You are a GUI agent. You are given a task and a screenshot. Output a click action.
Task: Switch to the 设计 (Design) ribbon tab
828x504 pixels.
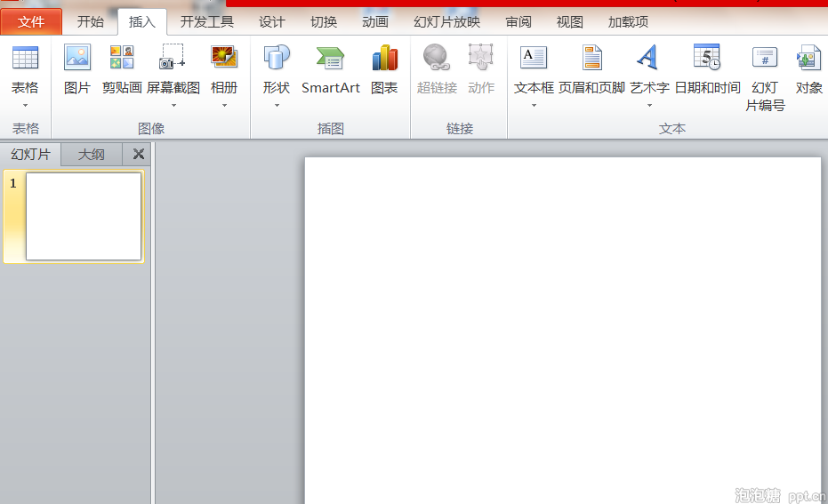pyautogui.click(x=272, y=22)
